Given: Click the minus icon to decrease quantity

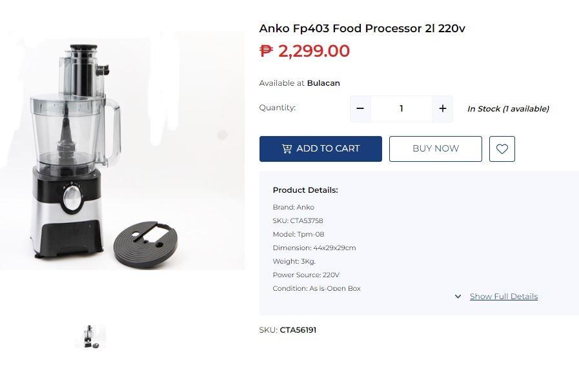Looking at the screenshot, I should pos(360,108).
